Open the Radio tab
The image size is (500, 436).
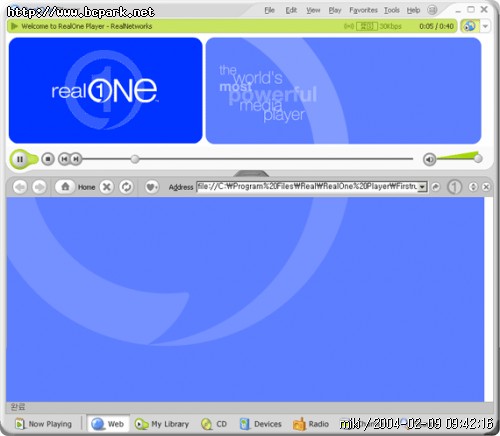[x=311, y=424]
